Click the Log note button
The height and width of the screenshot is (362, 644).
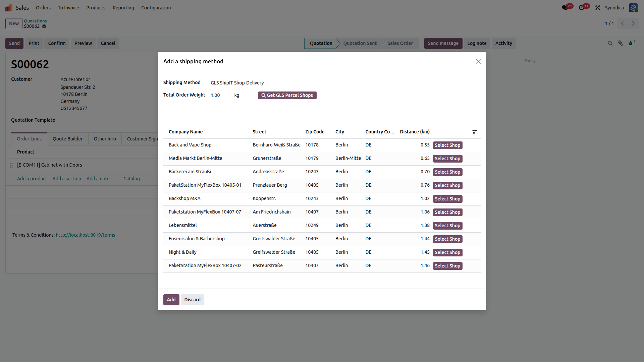[477, 43]
